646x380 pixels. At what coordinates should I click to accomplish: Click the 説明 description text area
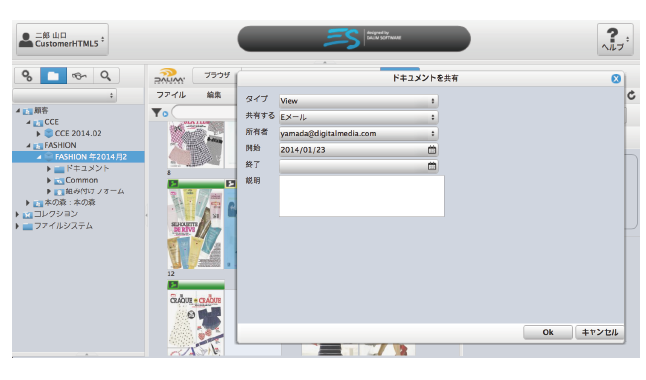362,196
